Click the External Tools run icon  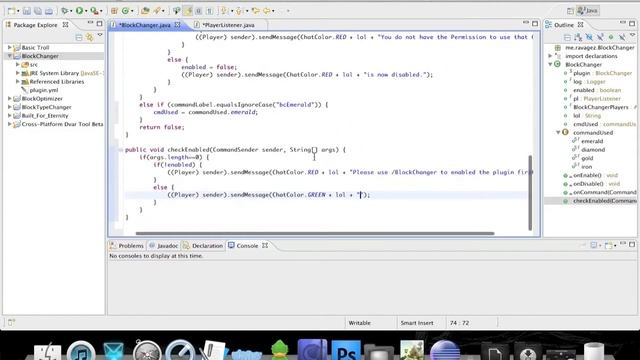tap(94, 11)
